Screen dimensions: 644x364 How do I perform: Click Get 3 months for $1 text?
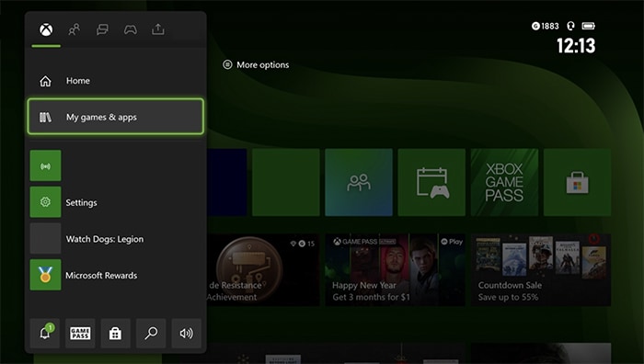372,297
